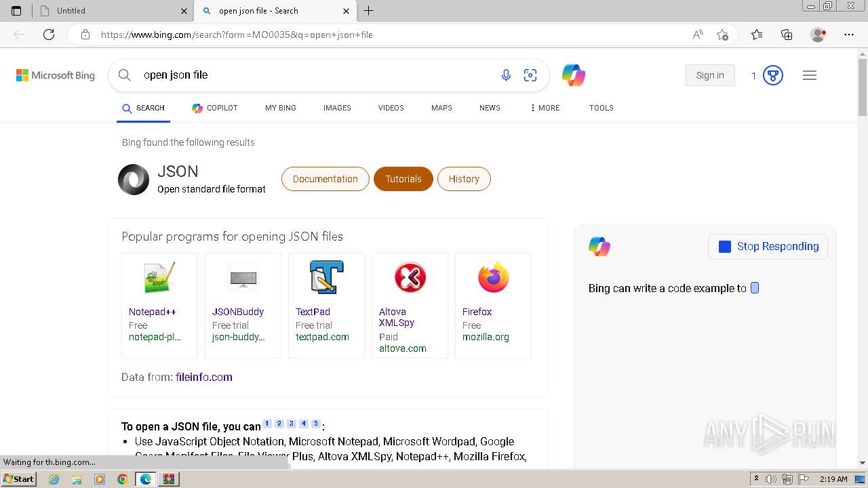The width and height of the screenshot is (868, 488).
Task: Select the History pill button
Action: coord(464,179)
